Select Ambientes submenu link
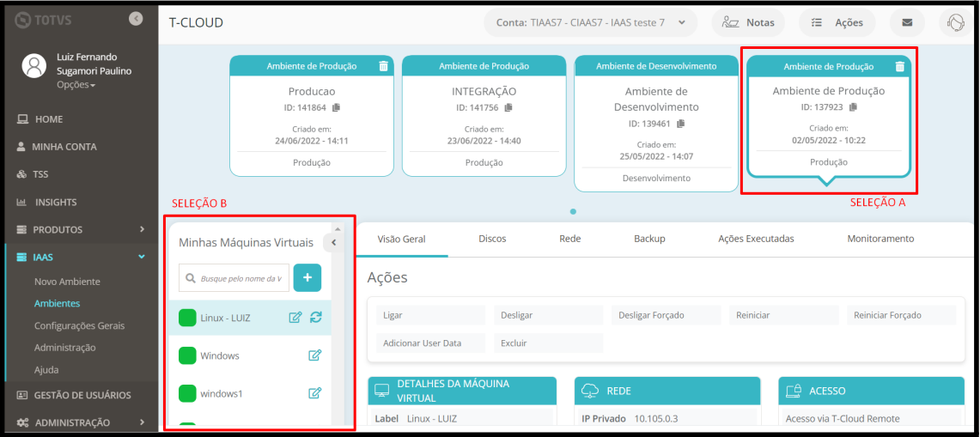Image resolution: width=980 pixels, height=437 pixels. (x=57, y=303)
